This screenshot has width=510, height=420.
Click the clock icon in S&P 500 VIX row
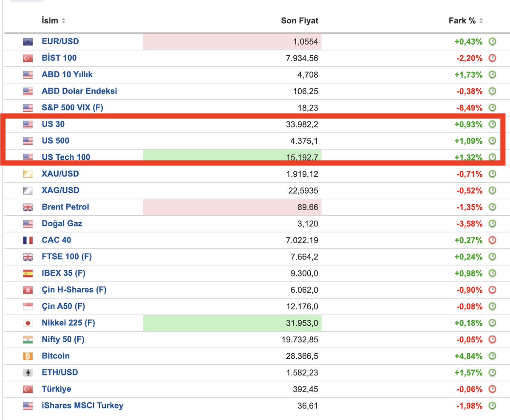tap(493, 108)
